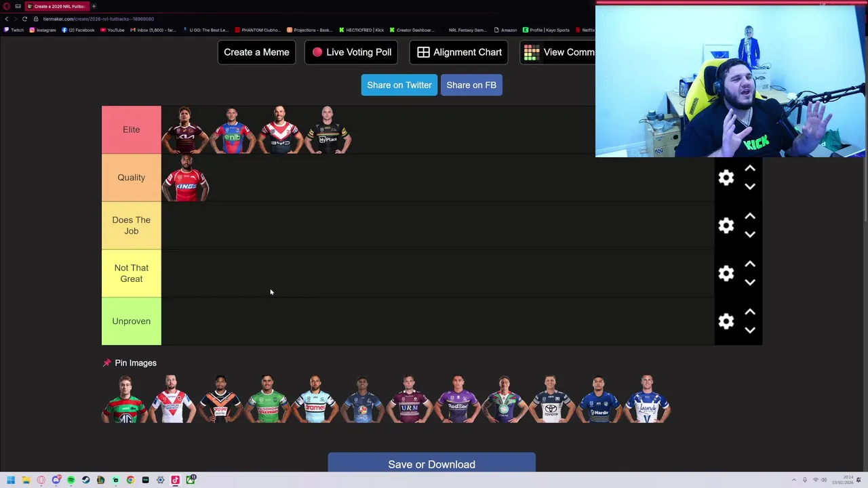This screenshot has width=868, height=488.
Task: Open the Twitch bookmark
Action: tap(14, 30)
